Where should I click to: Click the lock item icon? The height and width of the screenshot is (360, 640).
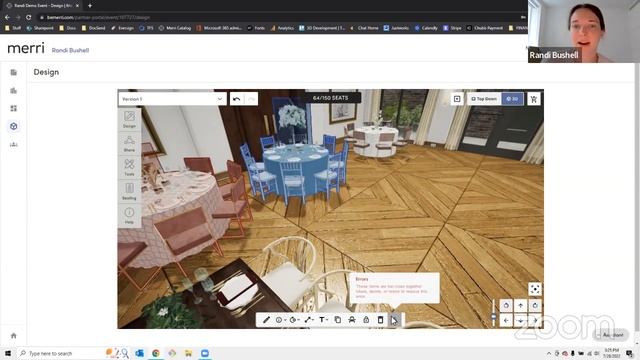click(x=366, y=320)
